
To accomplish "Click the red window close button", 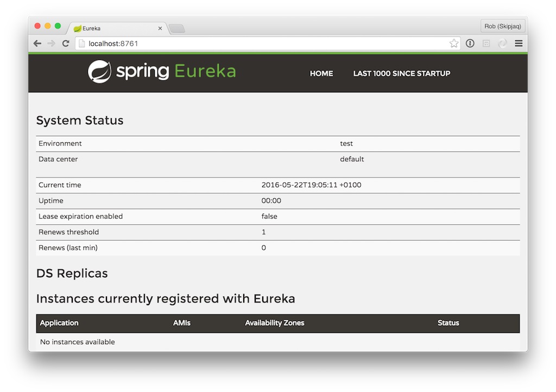I will [37, 26].
